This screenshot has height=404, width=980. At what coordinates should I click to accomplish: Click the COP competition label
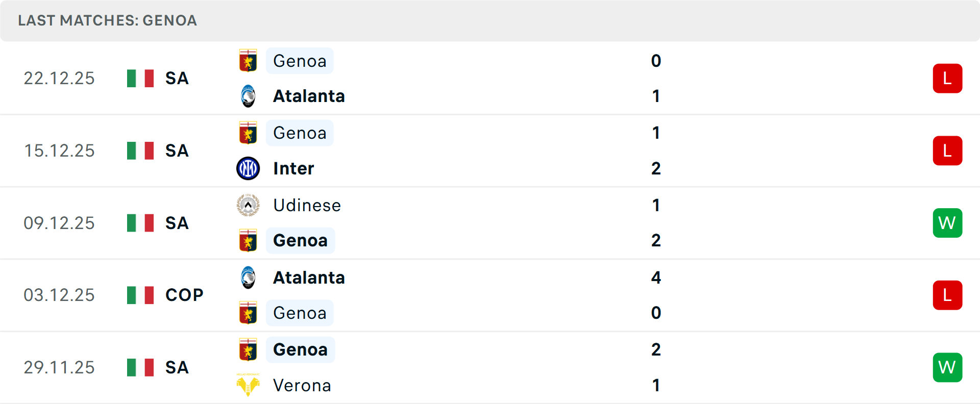[x=184, y=295]
